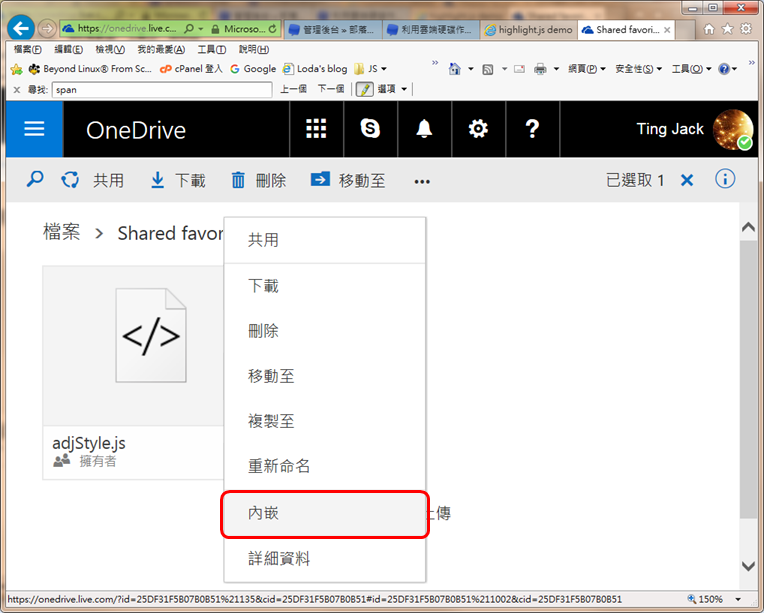This screenshot has height=613, width=764.
Task: Open the 說明(H) menu
Action: point(254,49)
